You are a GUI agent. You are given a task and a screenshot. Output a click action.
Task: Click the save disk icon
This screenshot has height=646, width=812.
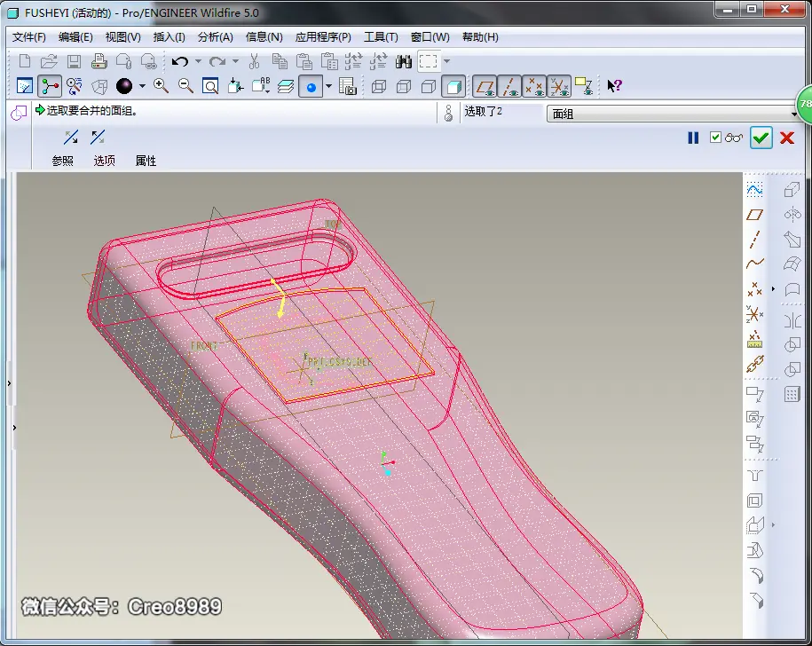(74, 61)
